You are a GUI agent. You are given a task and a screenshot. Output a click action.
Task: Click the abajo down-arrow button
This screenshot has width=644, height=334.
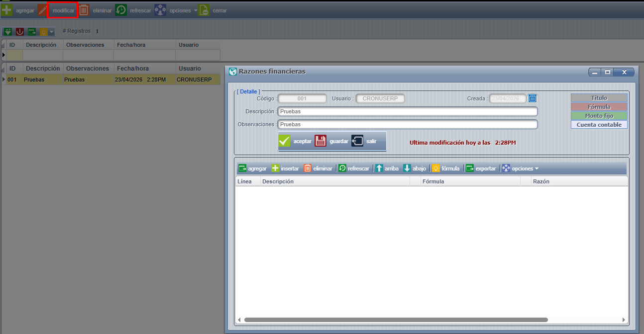[x=415, y=168]
